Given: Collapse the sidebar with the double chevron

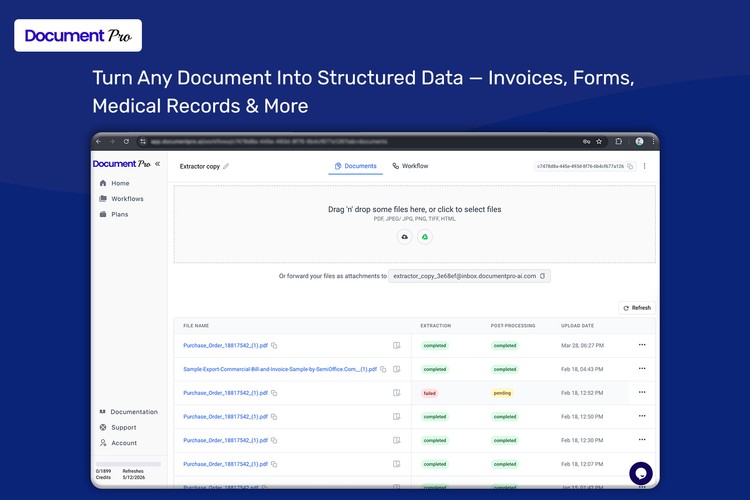Looking at the screenshot, I should tap(157, 164).
